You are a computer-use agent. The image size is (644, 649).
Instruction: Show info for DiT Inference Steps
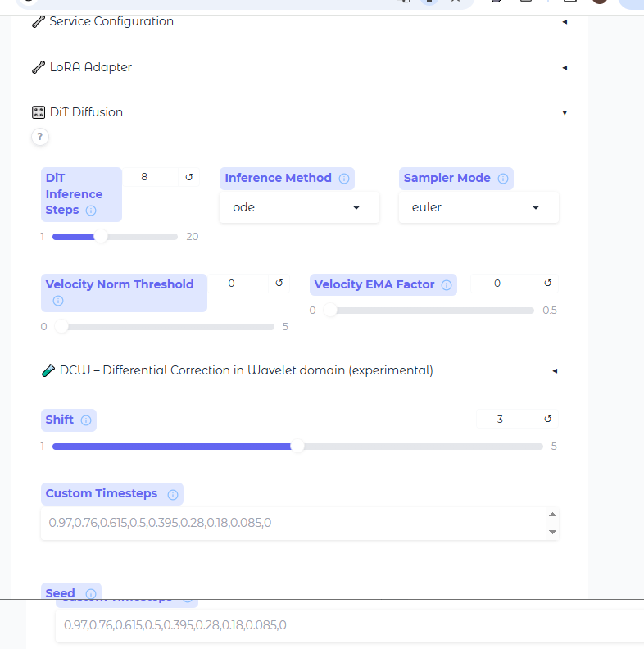coord(91,211)
